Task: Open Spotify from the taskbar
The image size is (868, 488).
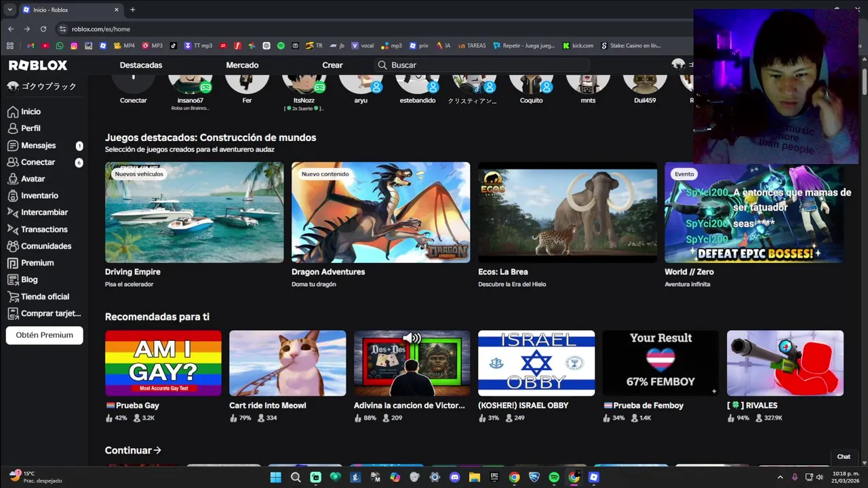Action: click(x=554, y=477)
